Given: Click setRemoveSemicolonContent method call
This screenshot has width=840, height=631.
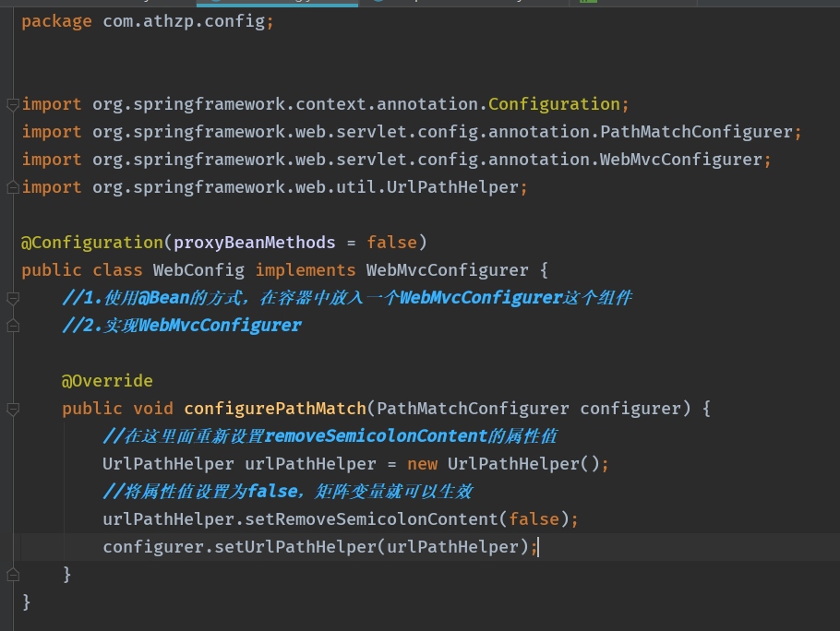Looking at the screenshot, I should coord(371,519).
